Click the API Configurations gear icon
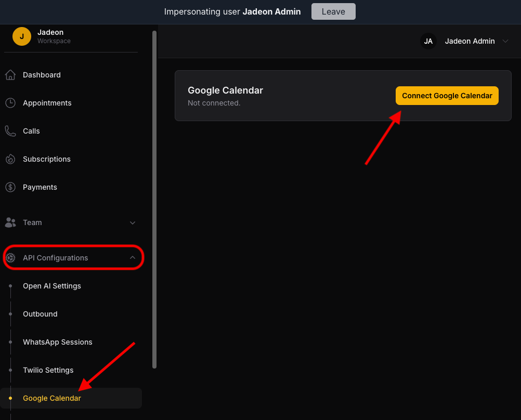The image size is (521, 420). [10, 257]
